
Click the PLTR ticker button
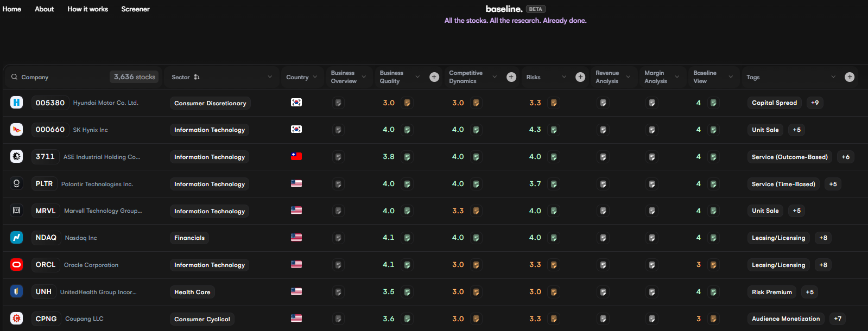44,184
